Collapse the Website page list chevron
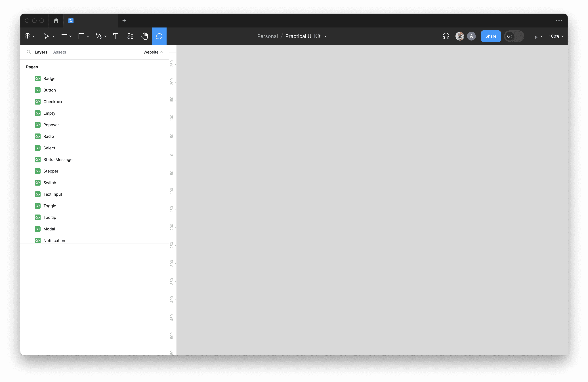 pyautogui.click(x=162, y=52)
